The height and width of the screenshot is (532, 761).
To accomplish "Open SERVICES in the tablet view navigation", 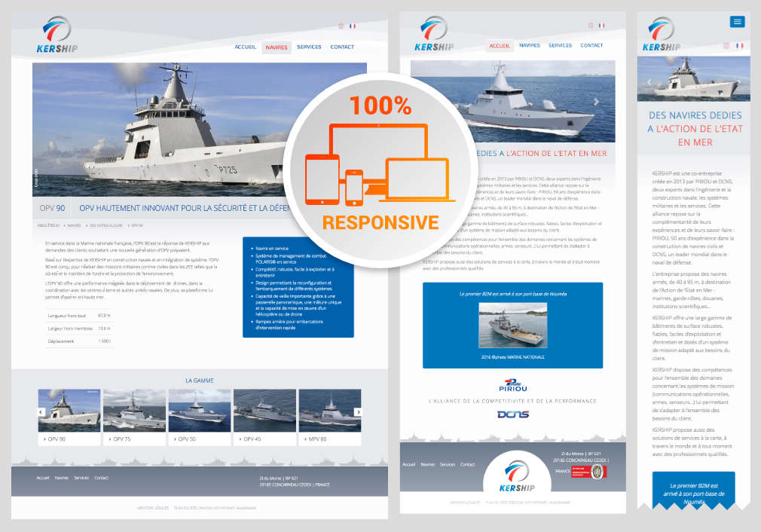I will [x=560, y=45].
